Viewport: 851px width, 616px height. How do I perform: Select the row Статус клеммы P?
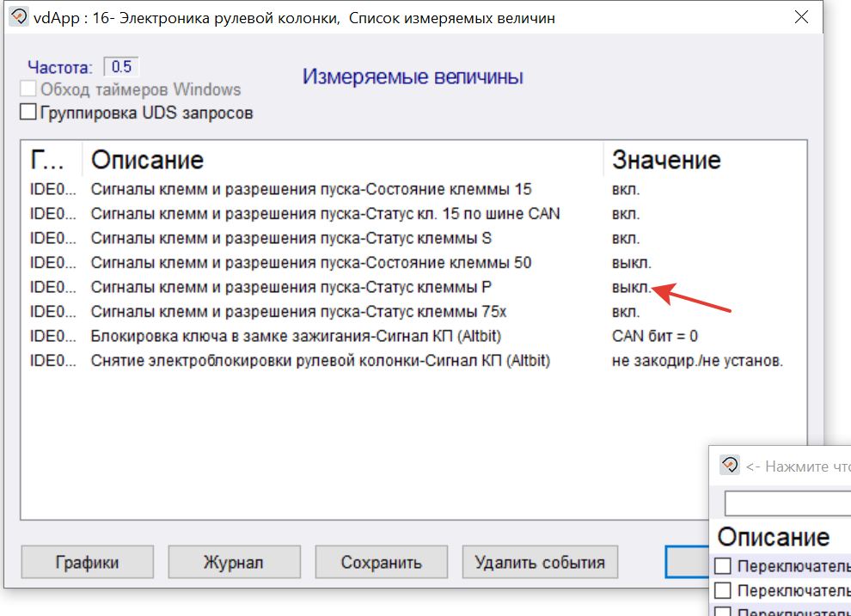point(413,287)
